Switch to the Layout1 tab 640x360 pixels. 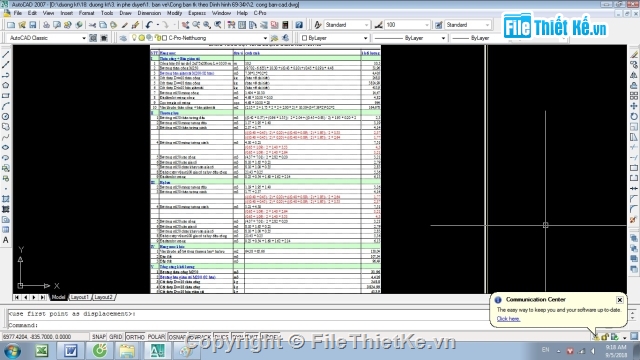80,297
